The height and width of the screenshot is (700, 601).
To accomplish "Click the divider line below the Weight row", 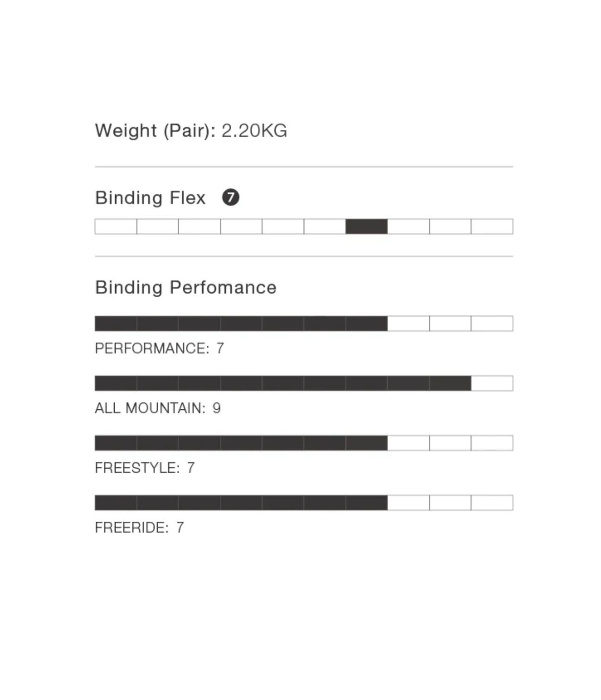I will pyautogui.click(x=304, y=167).
